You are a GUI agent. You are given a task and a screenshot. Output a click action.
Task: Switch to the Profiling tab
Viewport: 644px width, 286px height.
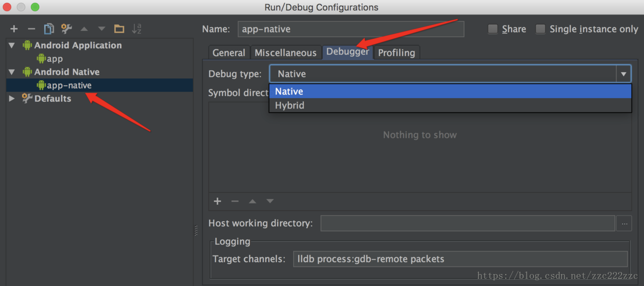click(396, 52)
